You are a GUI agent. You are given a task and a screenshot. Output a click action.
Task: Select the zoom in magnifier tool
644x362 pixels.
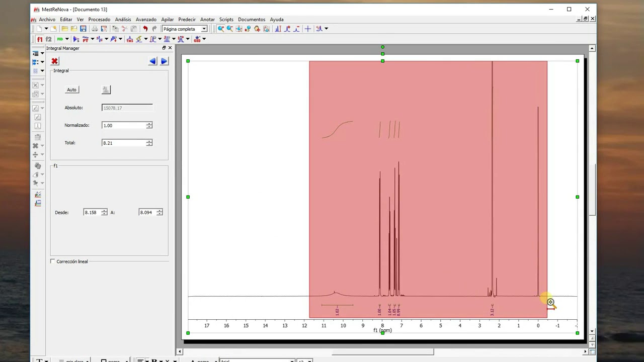(x=221, y=29)
